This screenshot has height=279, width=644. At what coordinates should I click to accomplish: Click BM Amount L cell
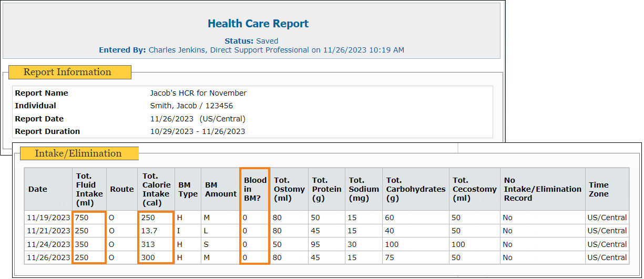pyautogui.click(x=221, y=231)
